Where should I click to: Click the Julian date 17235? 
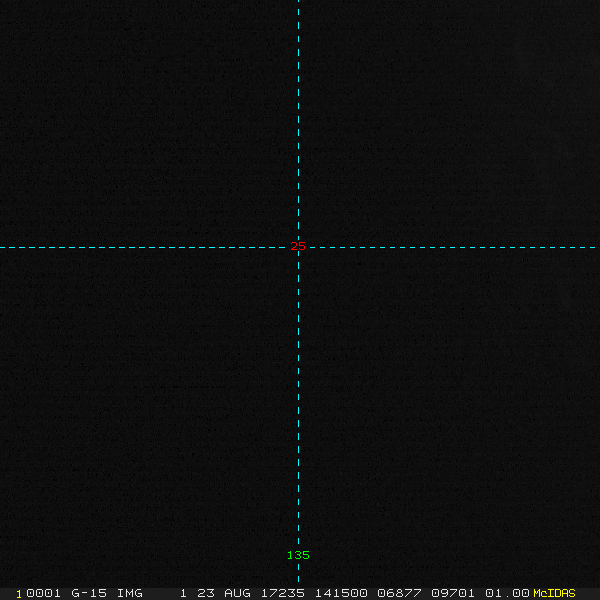(283, 593)
